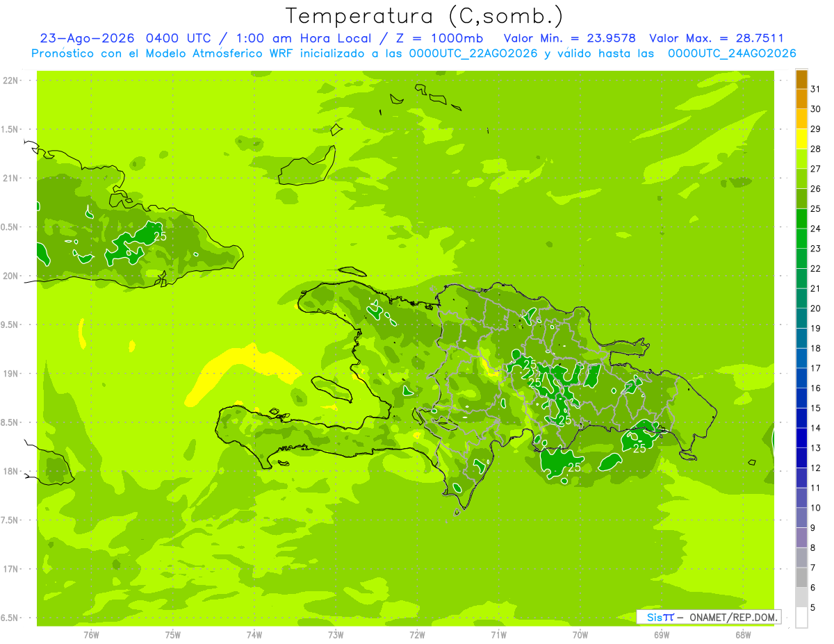Click the colorbar label '11'
Screen dimensions: 834x644
click(816, 488)
